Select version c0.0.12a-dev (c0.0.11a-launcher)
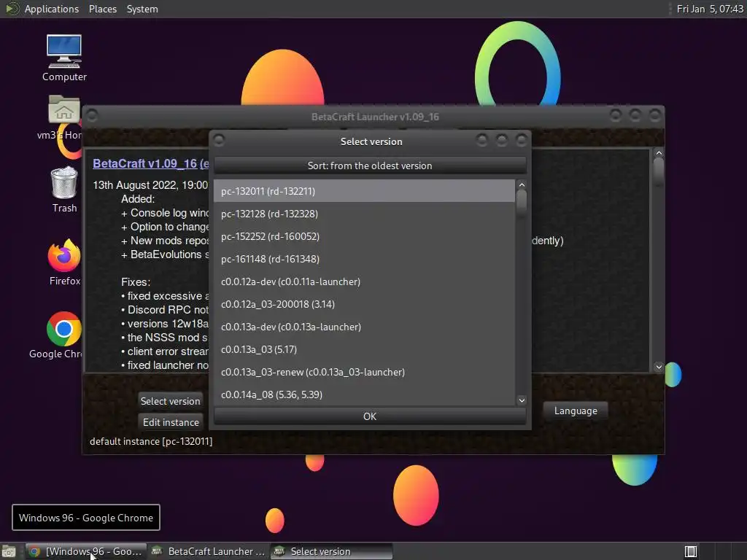747x560 pixels. tap(364, 281)
